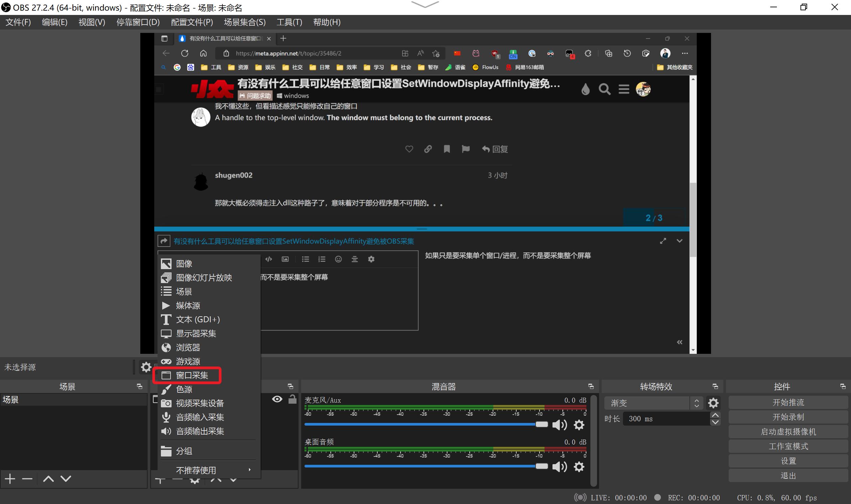Remove the selected scene with minus icon
Viewport: 851px width, 504px height.
[x=27, y=479]
